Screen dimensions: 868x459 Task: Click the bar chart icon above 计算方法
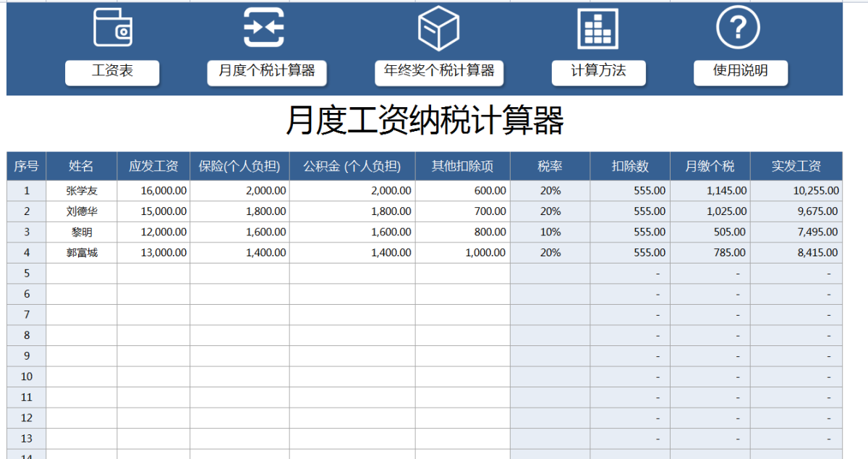coord(597,29)
